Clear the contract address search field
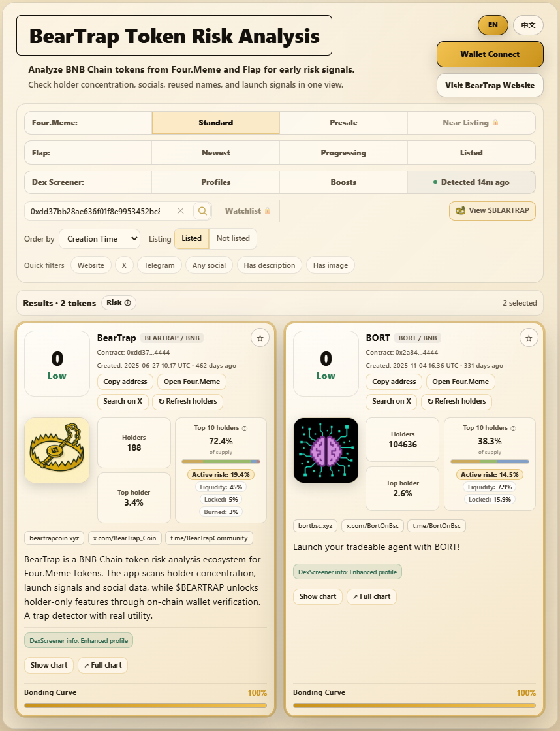The image size is (560, 731). 180,211
